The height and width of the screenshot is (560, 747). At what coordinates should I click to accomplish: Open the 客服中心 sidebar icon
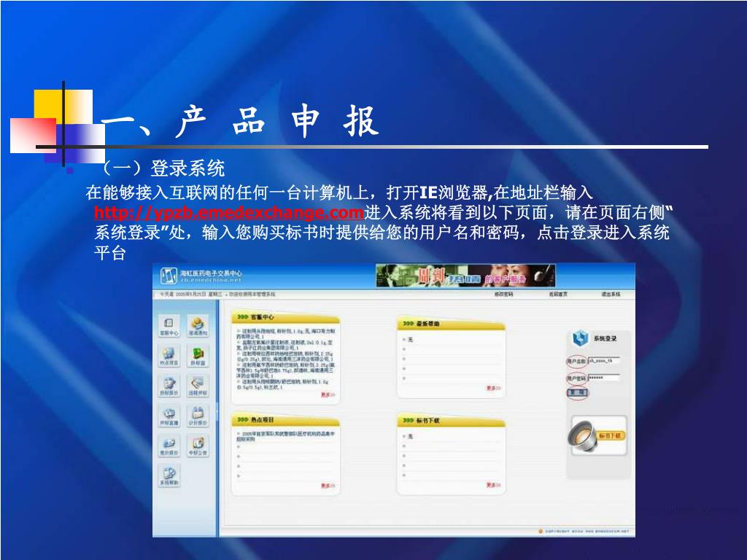(x=169, y=326)
